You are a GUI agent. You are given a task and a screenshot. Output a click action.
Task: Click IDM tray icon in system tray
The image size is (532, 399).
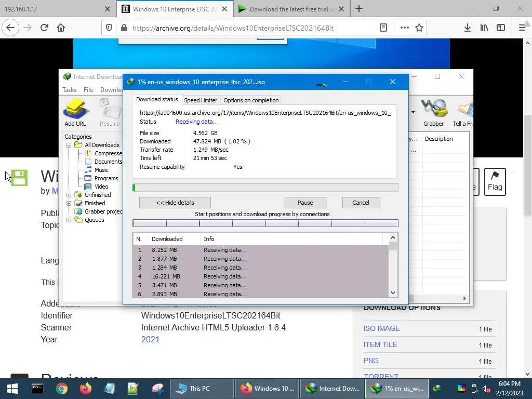coord(437,388)
